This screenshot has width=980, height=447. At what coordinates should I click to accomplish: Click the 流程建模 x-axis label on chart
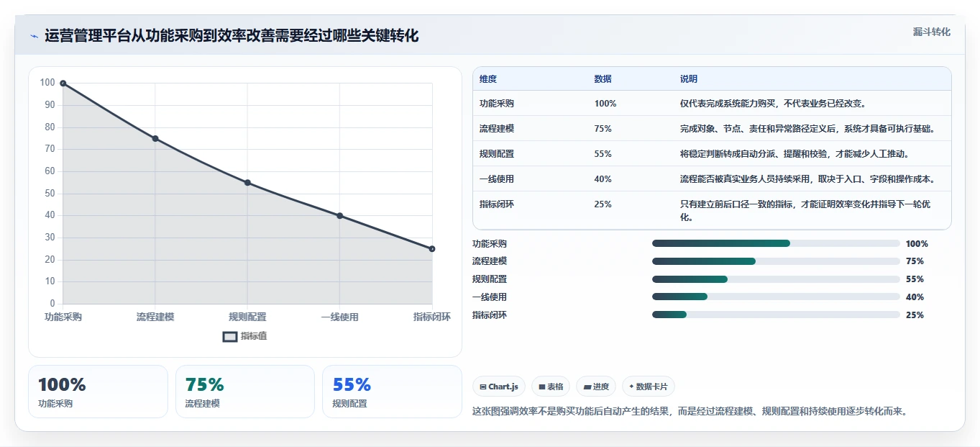155,317
